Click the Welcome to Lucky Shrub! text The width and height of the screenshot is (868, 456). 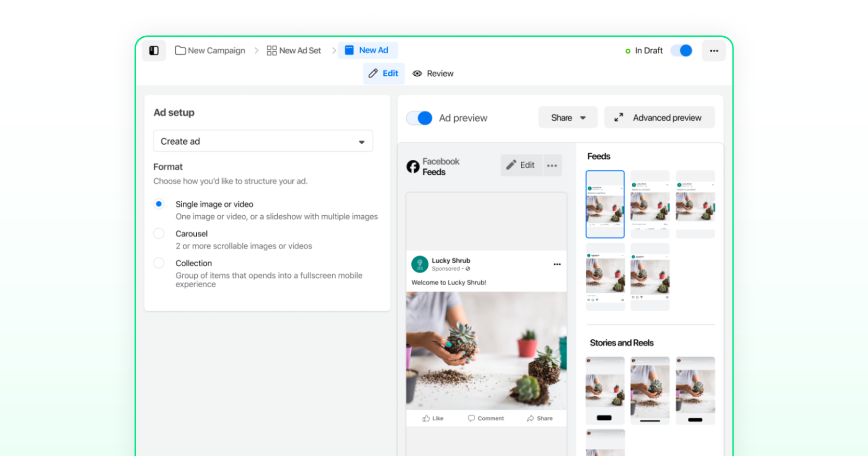pos(448,283)
